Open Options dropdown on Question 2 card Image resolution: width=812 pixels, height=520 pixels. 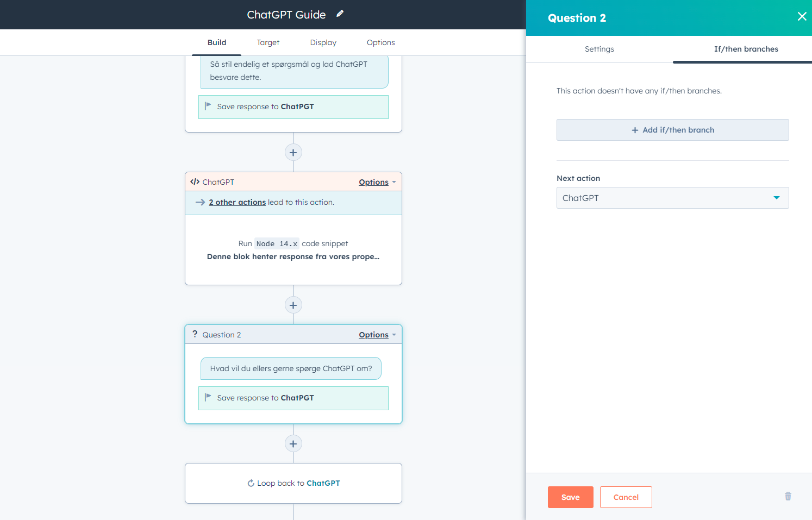(x=377, y=335)
